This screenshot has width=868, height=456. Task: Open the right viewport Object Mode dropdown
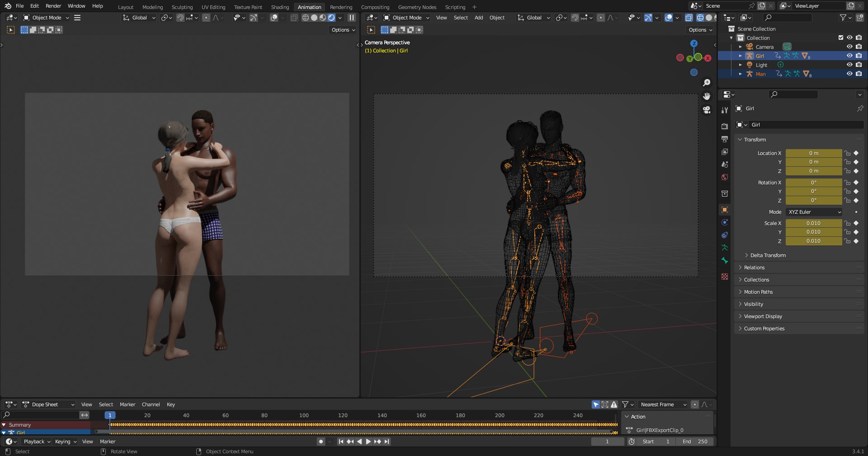pos(406,18)
